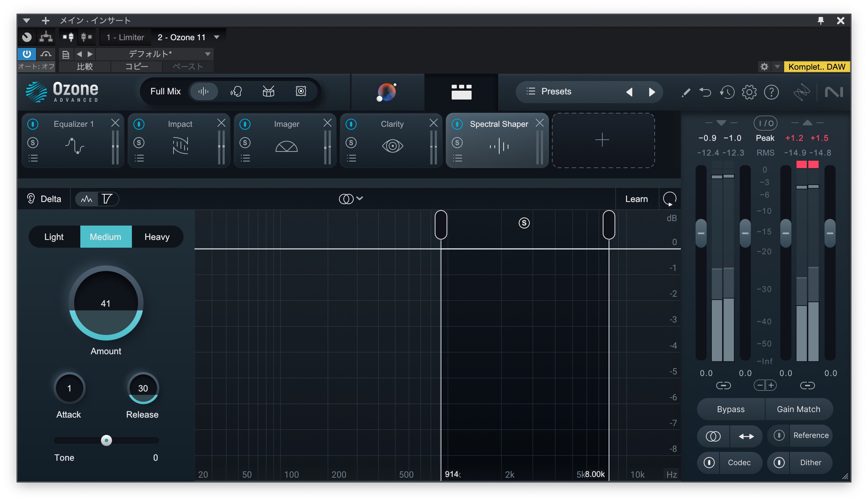This screenshot has width=868, height=502.
Task: Select the drums focus icon
Action: pyautogui.click(x=268, y=91)
